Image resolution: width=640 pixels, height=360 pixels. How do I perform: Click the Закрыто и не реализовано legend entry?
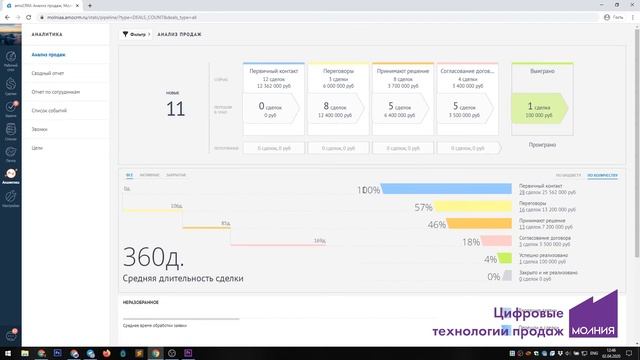point(548,276)
